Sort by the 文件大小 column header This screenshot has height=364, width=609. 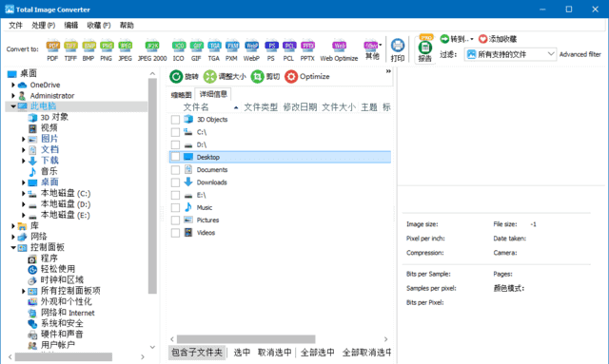(339, 107)
